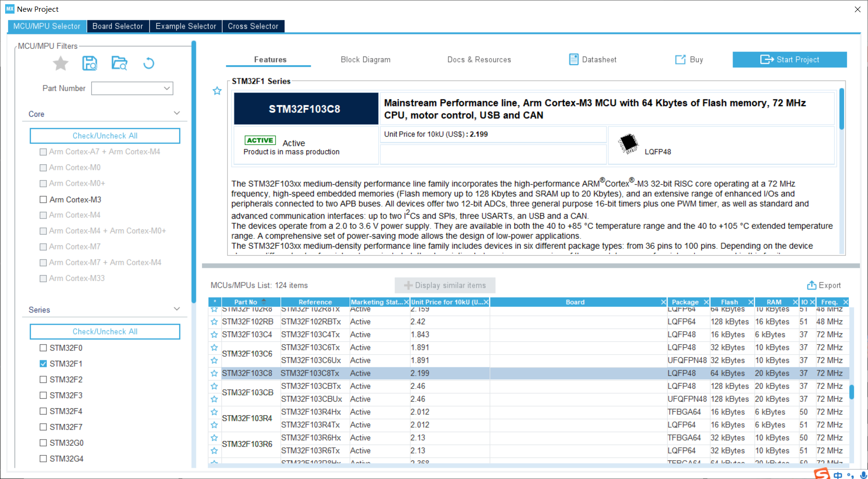Screen dimensions: 868x479
Task: Check the Arm Cortex-M3 core filter
Action: 43,199
